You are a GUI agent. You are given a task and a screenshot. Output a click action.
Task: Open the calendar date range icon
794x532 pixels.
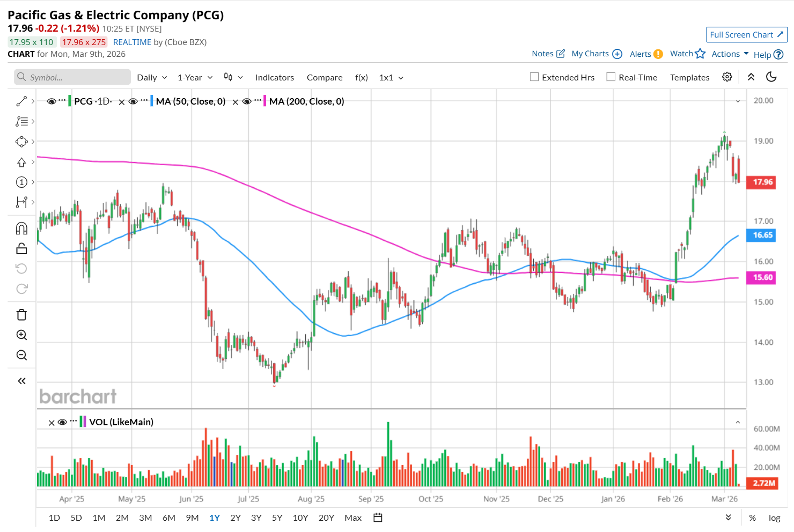378,518
